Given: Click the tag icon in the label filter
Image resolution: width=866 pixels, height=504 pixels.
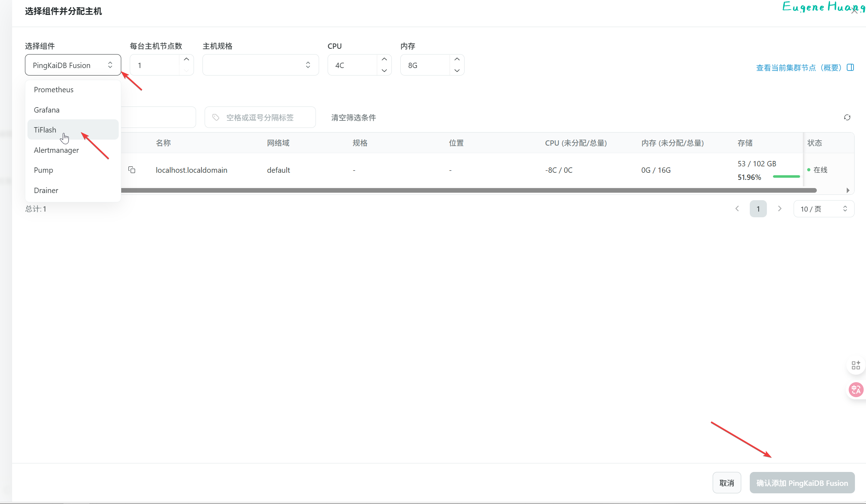Looking at the screenshot, I should coord(216,117).
